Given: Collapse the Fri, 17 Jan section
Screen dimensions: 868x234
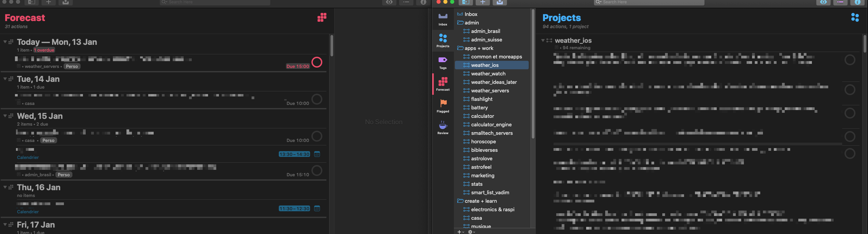Looking at the screenshot, I should tap(5, 224).
